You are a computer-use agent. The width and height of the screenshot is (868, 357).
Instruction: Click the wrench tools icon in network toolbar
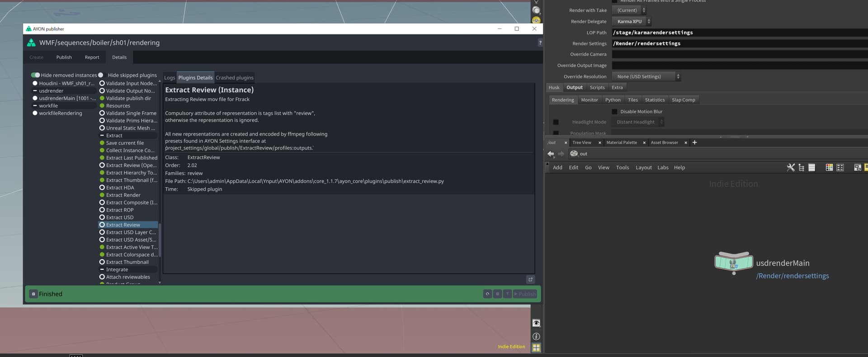coord(791,167)
